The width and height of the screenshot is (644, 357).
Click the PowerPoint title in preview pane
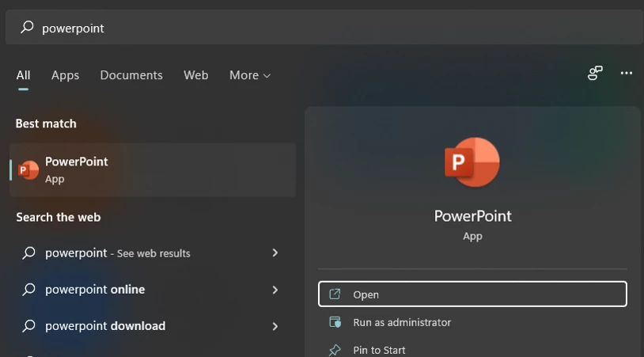[x=473, y=216]
